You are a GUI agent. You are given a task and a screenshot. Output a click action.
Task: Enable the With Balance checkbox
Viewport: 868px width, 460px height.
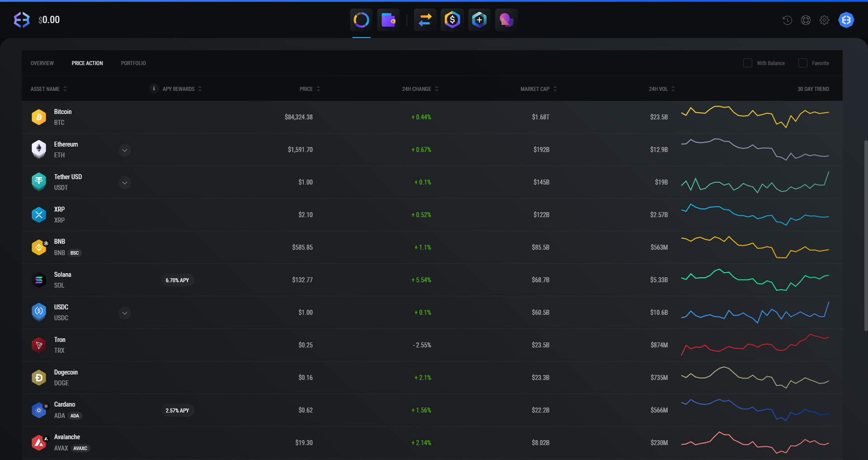[x=748, y=63]
